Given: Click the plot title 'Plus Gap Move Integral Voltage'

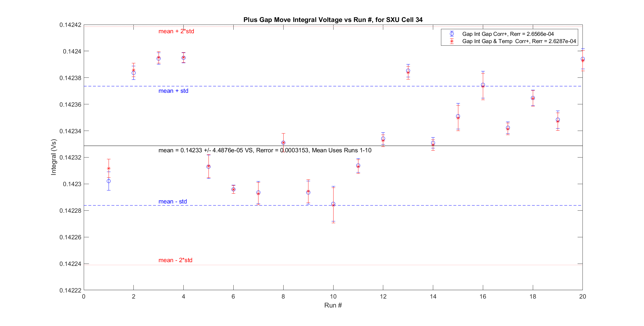Looking at the screenshot, I should click(333, 20).
